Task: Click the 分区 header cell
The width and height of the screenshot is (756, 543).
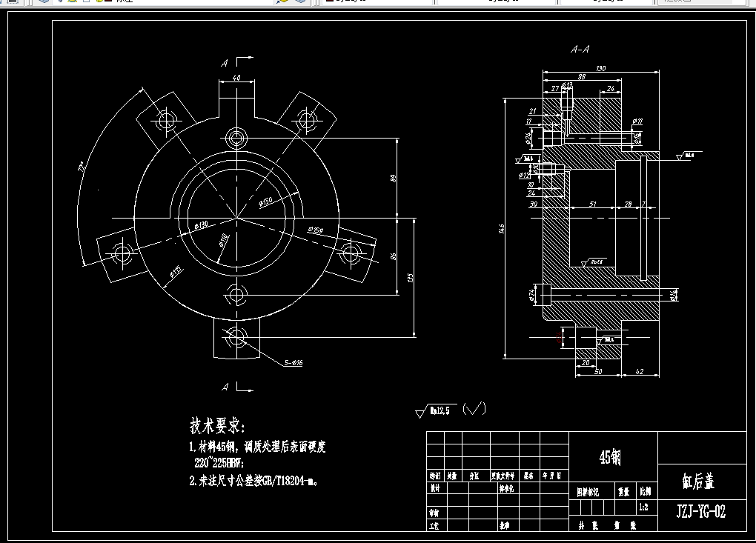Action: pyautogui.click(x=474, y=476)
